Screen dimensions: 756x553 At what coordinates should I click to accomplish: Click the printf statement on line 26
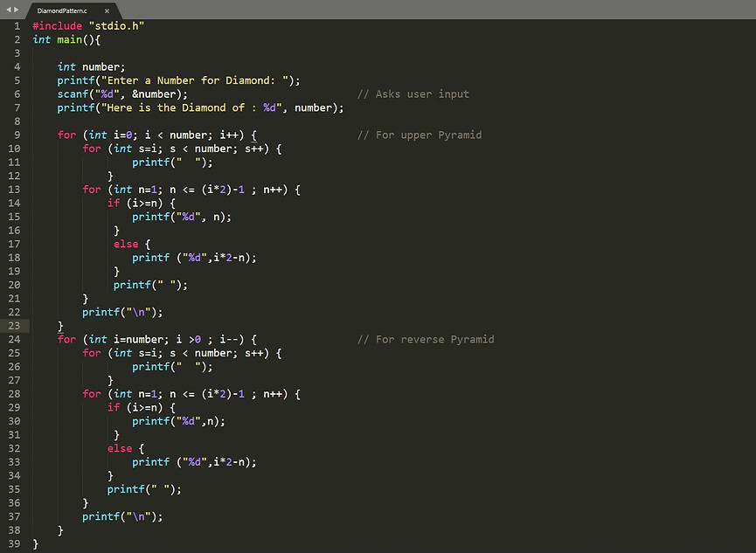[x=172, y=367]
